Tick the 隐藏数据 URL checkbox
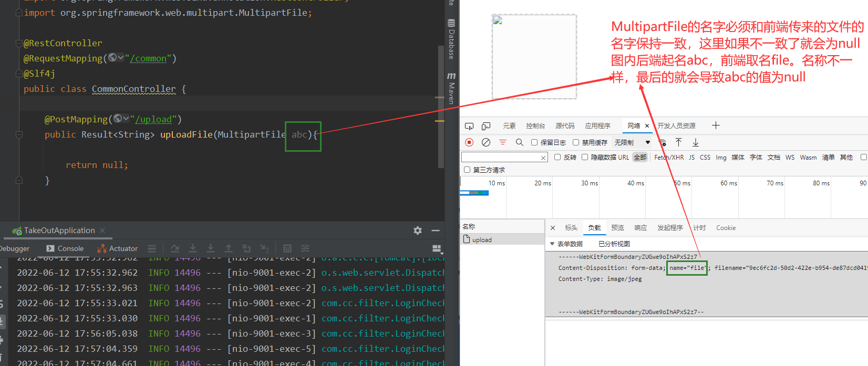 point(585,157)
